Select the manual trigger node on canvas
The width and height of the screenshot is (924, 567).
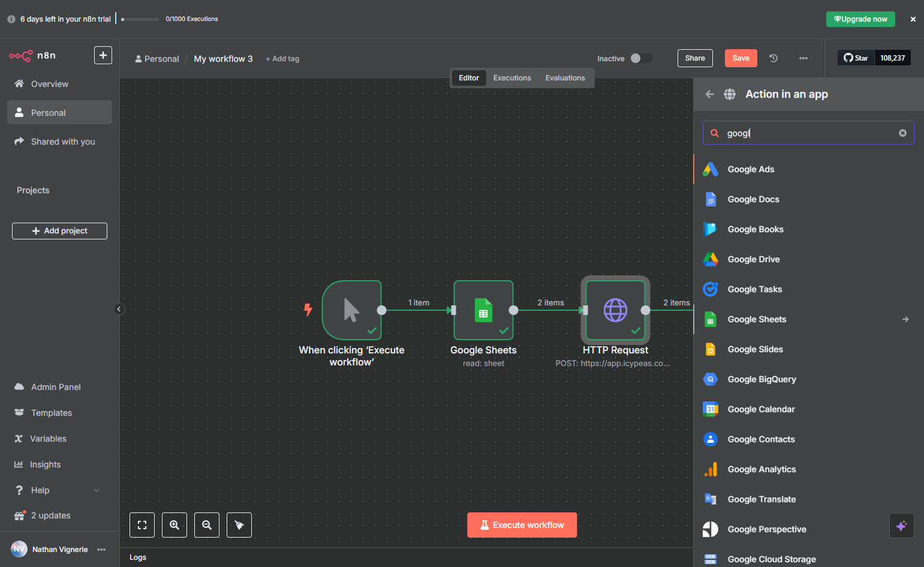(x=352, y=310)
